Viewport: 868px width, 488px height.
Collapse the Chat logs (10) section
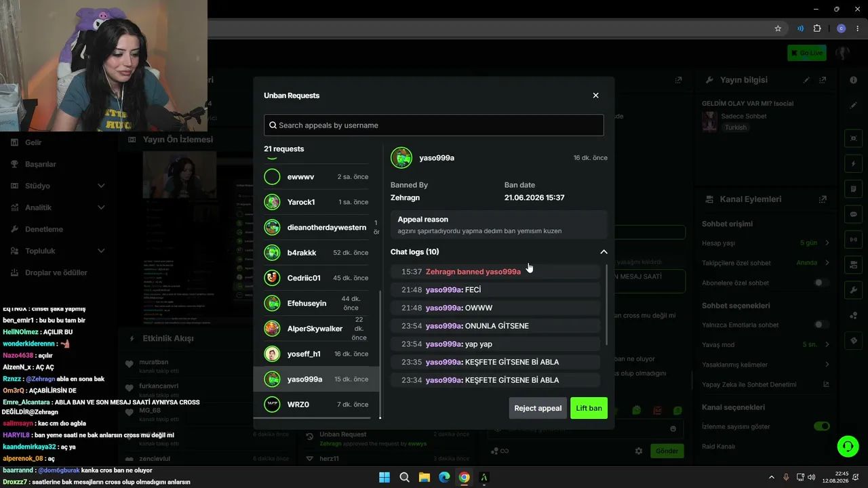click(x=604, y=252)
